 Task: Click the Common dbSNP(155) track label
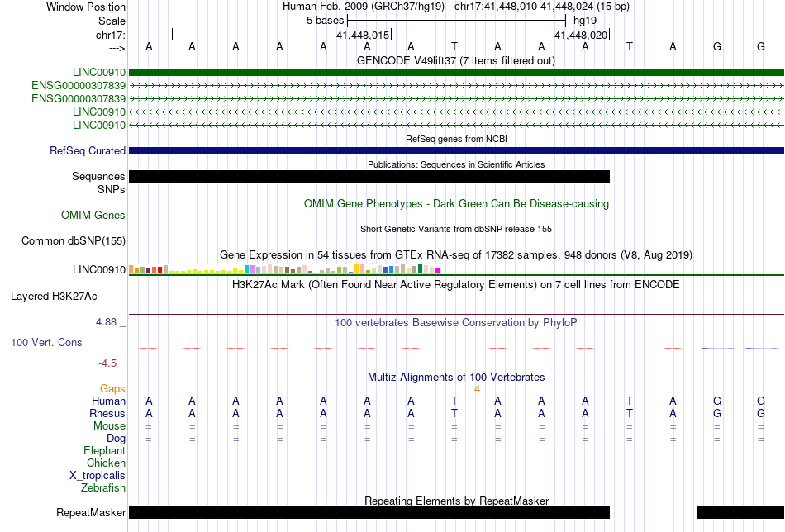73,240
